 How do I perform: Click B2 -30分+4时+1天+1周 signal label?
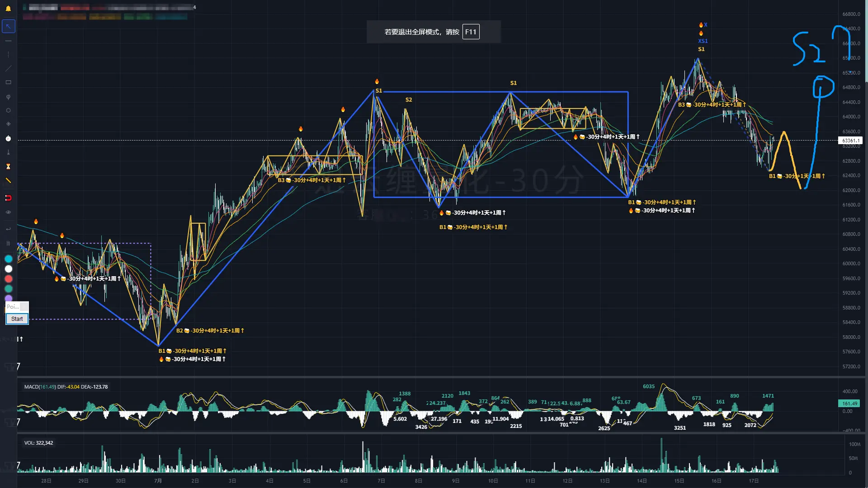point(210,331)
